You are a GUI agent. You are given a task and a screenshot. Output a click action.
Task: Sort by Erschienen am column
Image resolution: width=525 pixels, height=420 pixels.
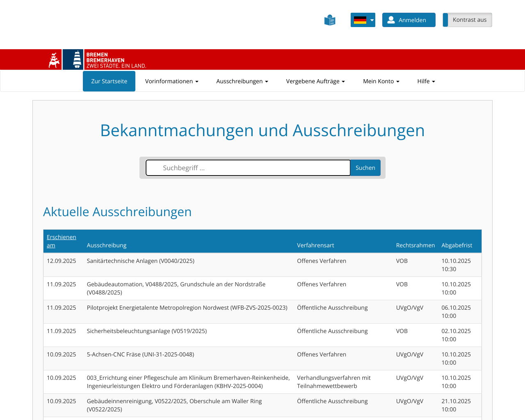coord(62,241)
